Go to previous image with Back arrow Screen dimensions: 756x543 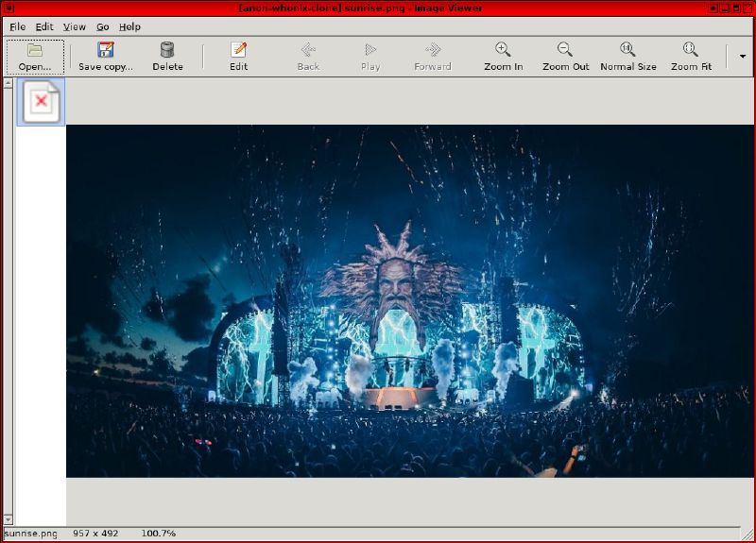point(308,50)
